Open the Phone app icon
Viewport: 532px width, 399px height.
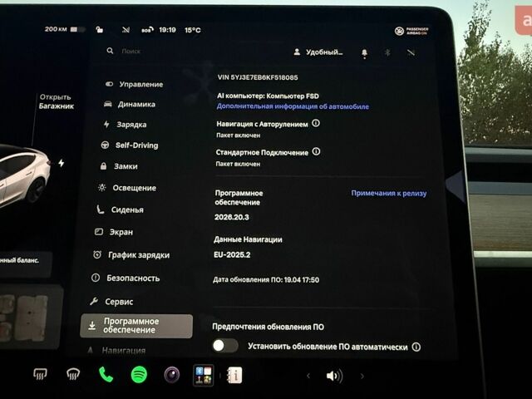click(x=106, y=375)
